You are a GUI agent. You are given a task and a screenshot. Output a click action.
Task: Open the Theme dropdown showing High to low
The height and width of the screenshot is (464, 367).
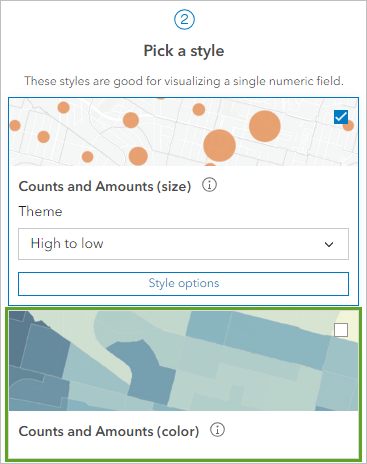point(183,244)
